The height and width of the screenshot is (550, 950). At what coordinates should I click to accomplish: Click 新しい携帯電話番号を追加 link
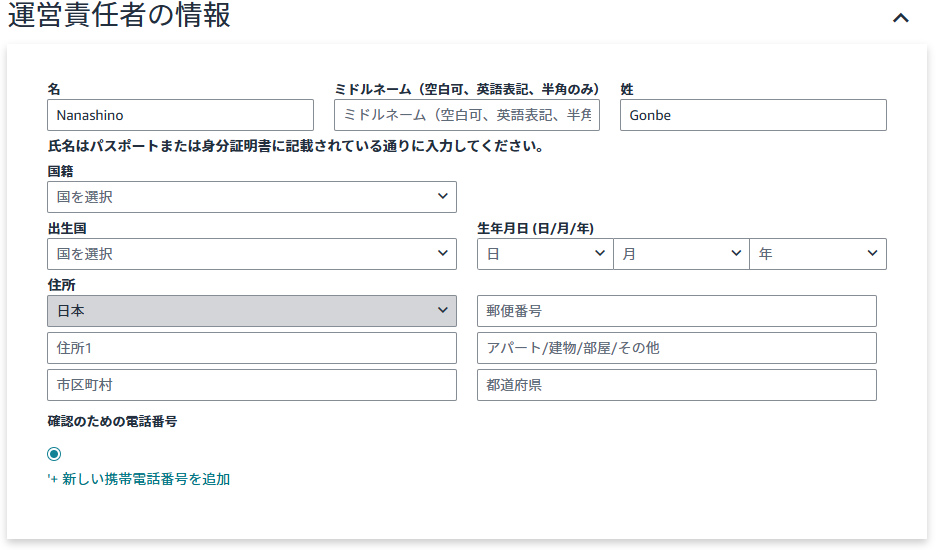click(139, 479)
